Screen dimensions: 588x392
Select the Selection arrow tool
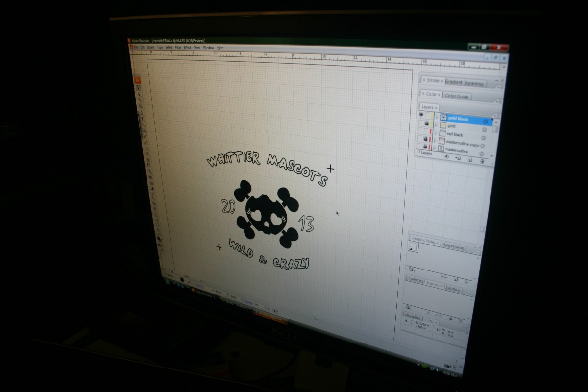[x=138, y=88]
